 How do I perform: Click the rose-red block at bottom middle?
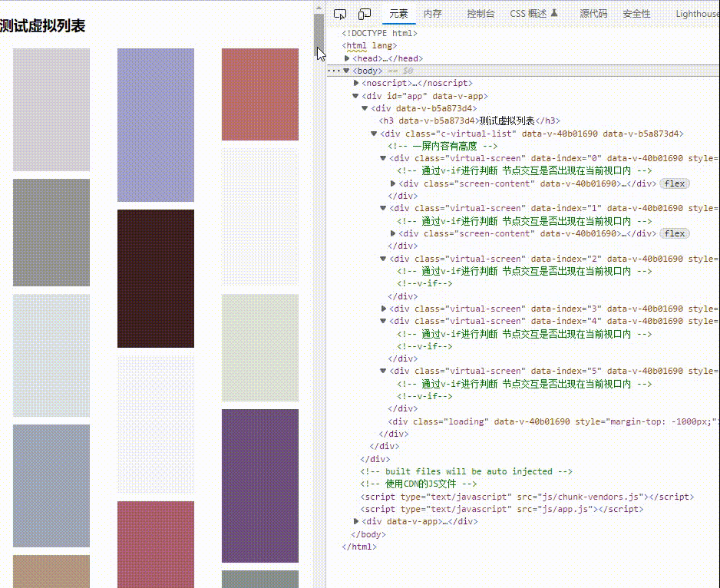pos(156,544)
